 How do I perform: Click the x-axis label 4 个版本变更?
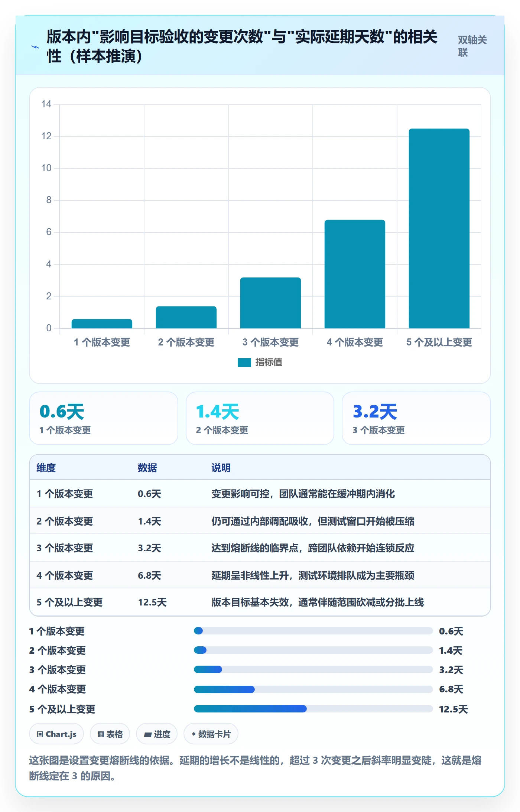(355, 342)
